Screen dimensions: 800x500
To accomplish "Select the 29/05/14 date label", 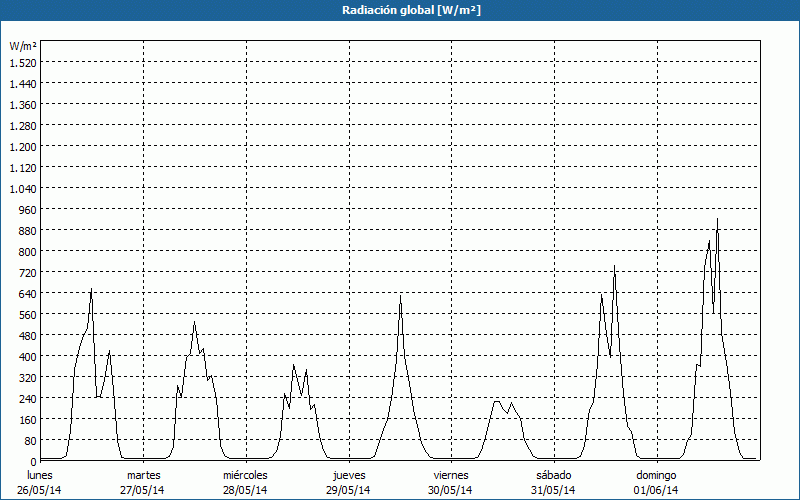I will point(348,490).
